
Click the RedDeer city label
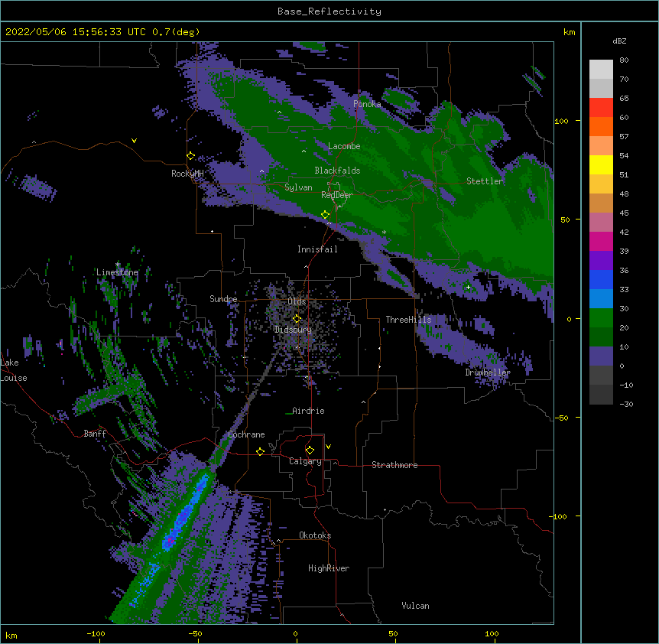click(336, 195)
